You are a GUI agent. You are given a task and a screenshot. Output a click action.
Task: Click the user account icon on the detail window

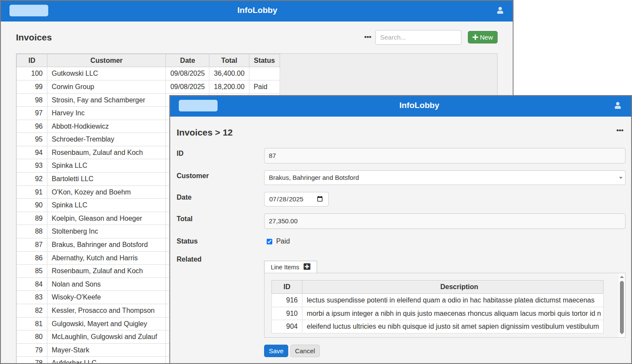tap(618, 105)
